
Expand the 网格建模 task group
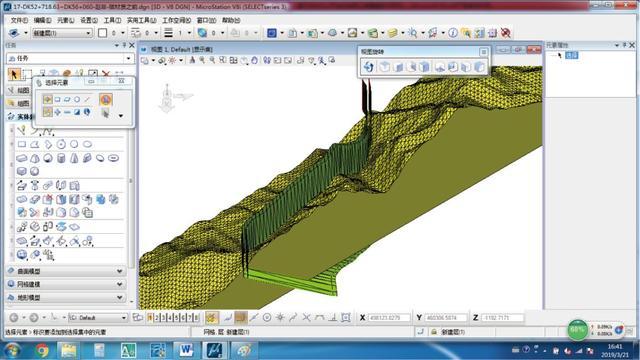pyautogui.click(x=66, y=284)
